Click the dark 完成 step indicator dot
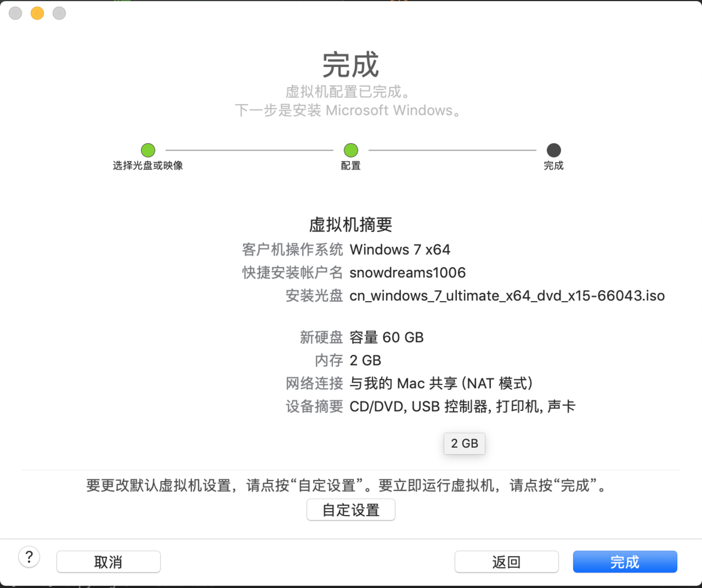Screen dimensions: 702x588 553,151
